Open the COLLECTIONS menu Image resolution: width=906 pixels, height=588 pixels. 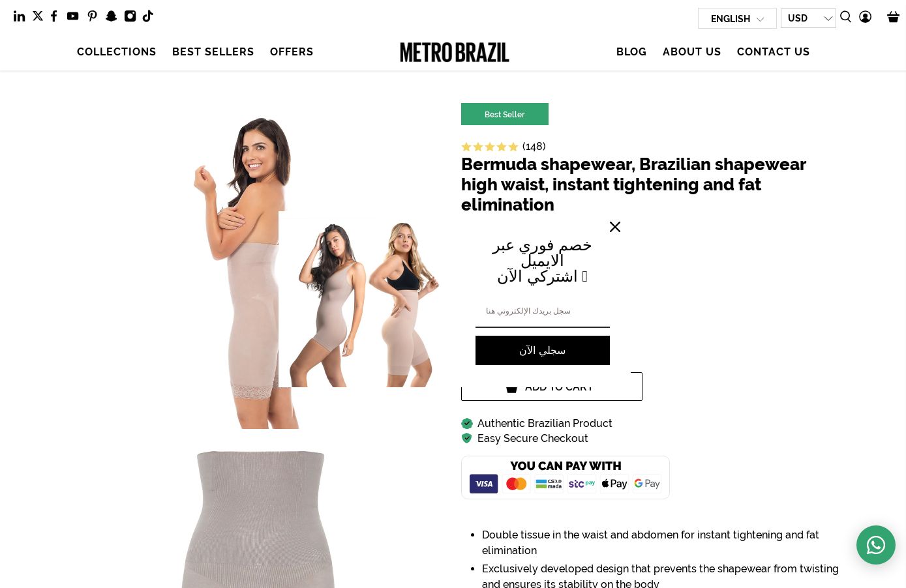[x=117, y=51]
